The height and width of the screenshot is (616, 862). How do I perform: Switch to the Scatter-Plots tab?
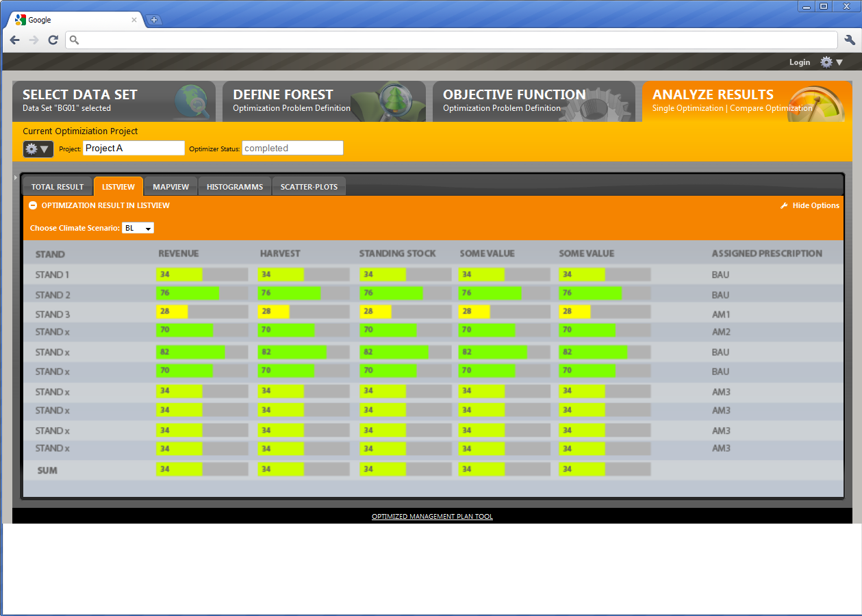click(309, 186)
